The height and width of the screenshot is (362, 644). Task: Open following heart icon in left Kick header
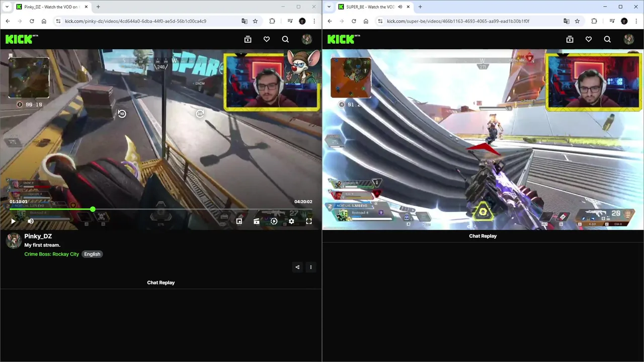[x=267, y=39]
